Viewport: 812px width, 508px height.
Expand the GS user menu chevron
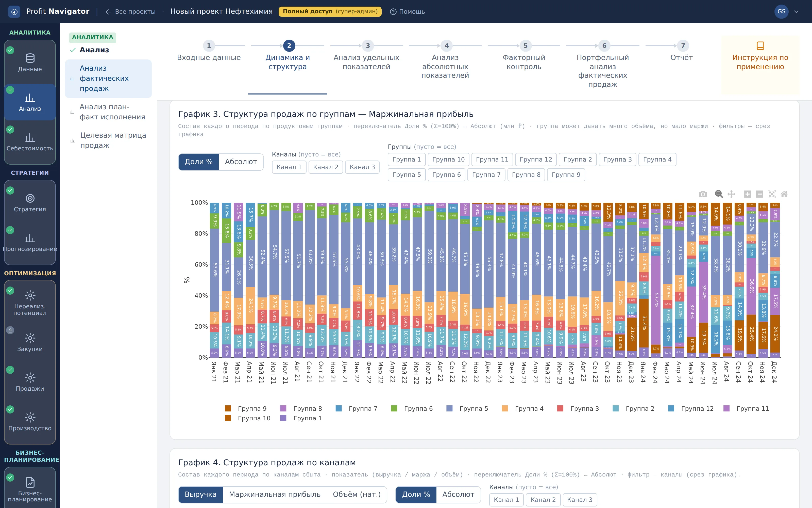click(x=796, y=12)
